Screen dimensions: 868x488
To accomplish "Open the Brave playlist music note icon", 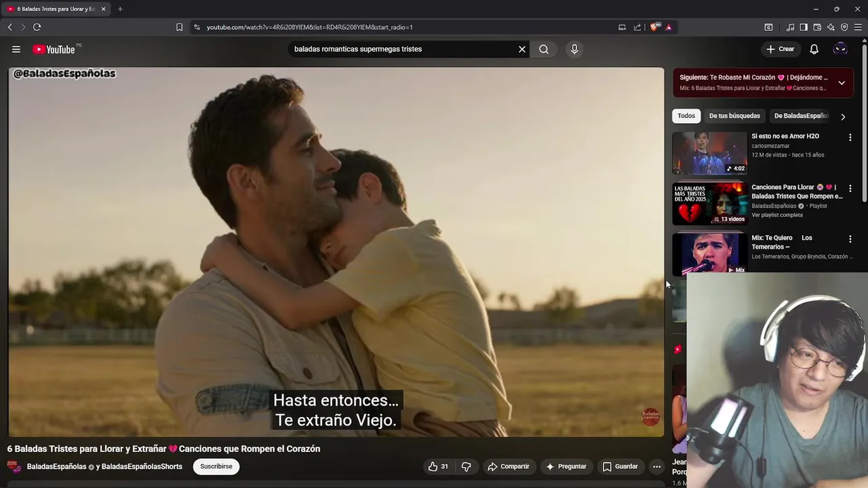I will click(790, 27).
